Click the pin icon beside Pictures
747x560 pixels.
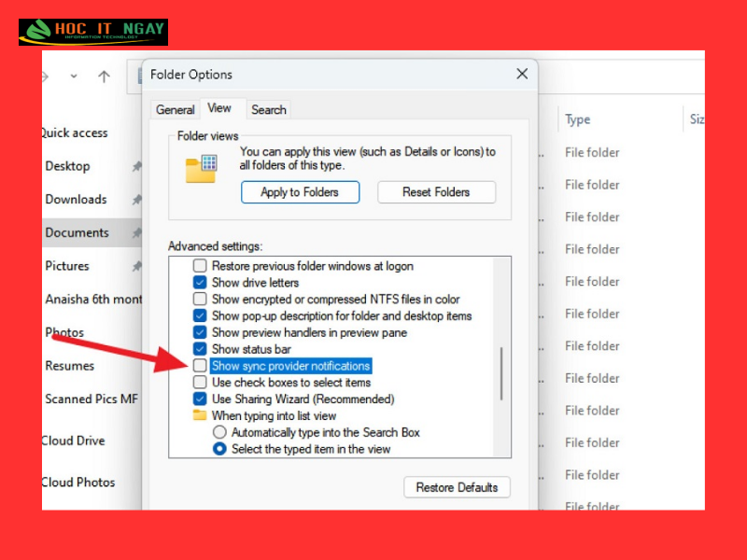pos(137,266)
